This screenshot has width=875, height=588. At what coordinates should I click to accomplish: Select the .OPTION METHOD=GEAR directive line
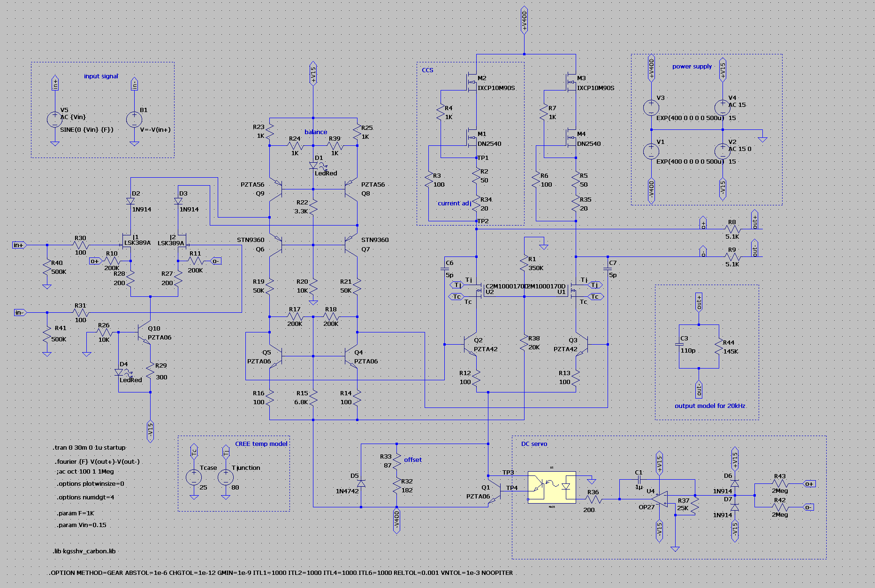tap(281, 573)
